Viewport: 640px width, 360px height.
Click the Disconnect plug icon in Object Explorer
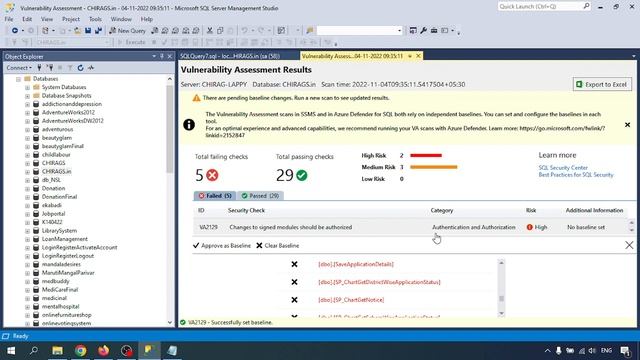pyautogui.click(x=50, y=68)
